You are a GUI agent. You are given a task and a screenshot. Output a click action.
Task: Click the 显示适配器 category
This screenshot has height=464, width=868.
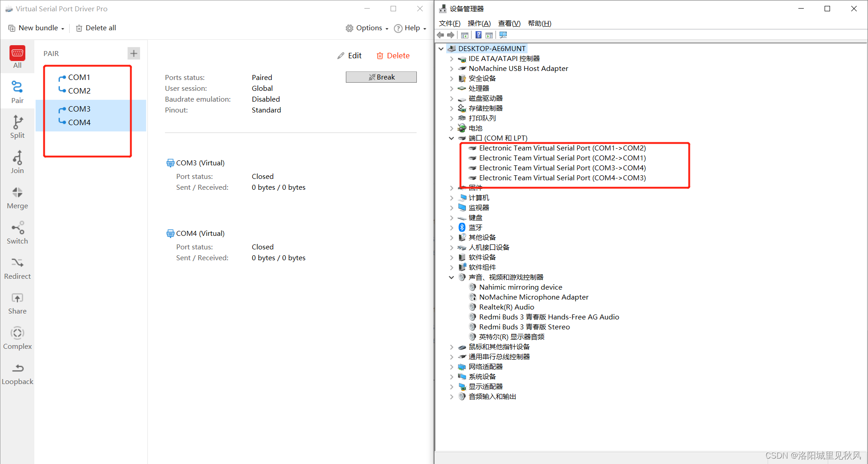point(486,387)
